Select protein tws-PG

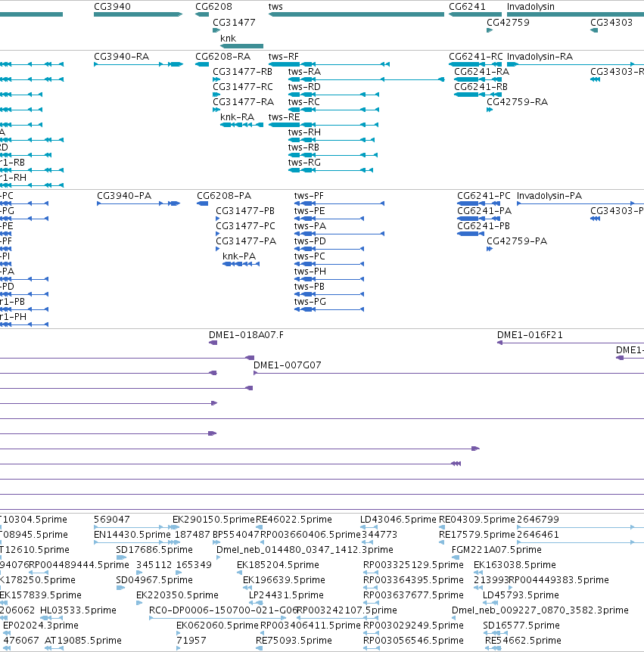[x=310, y=302]
